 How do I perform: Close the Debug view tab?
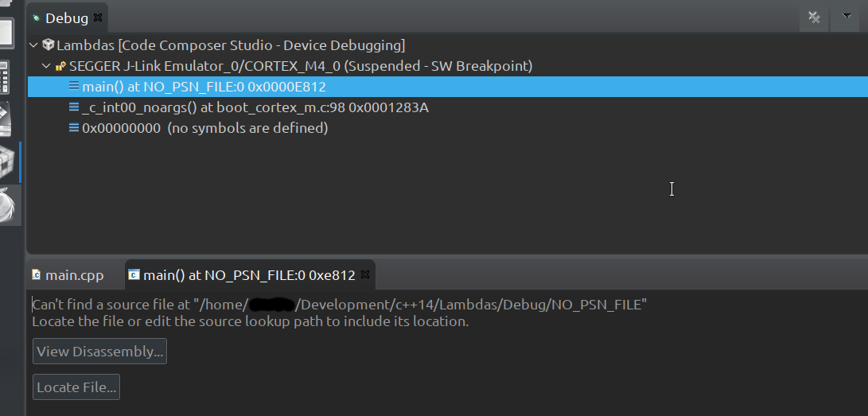point(98,17)
